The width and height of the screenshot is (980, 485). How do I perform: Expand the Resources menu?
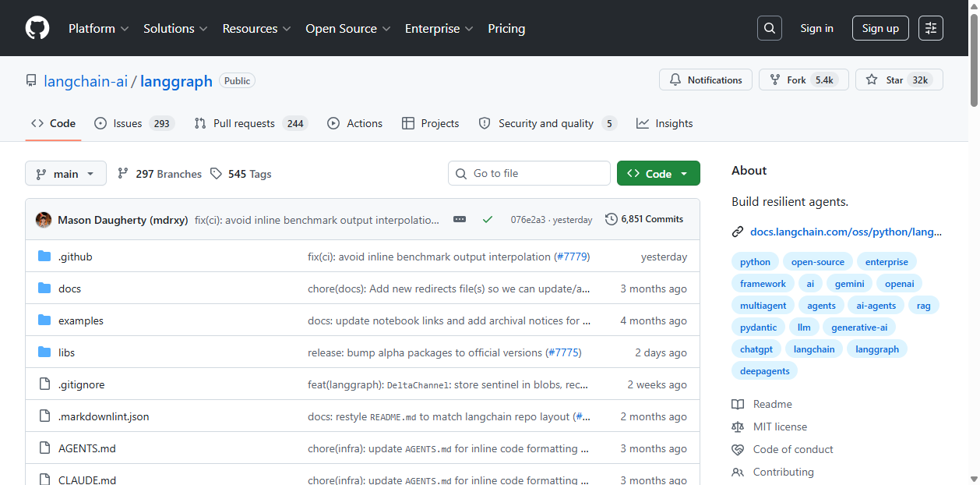point(256,28)
